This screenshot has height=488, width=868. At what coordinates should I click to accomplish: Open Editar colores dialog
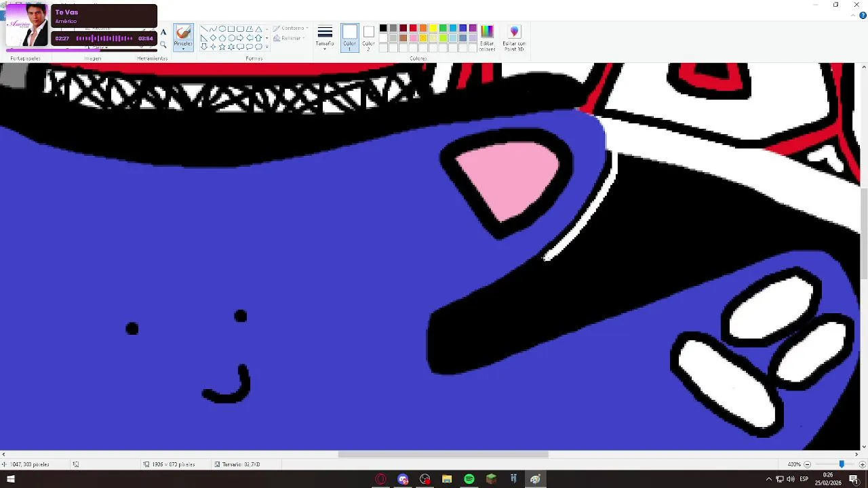click(x=487, y=38)
